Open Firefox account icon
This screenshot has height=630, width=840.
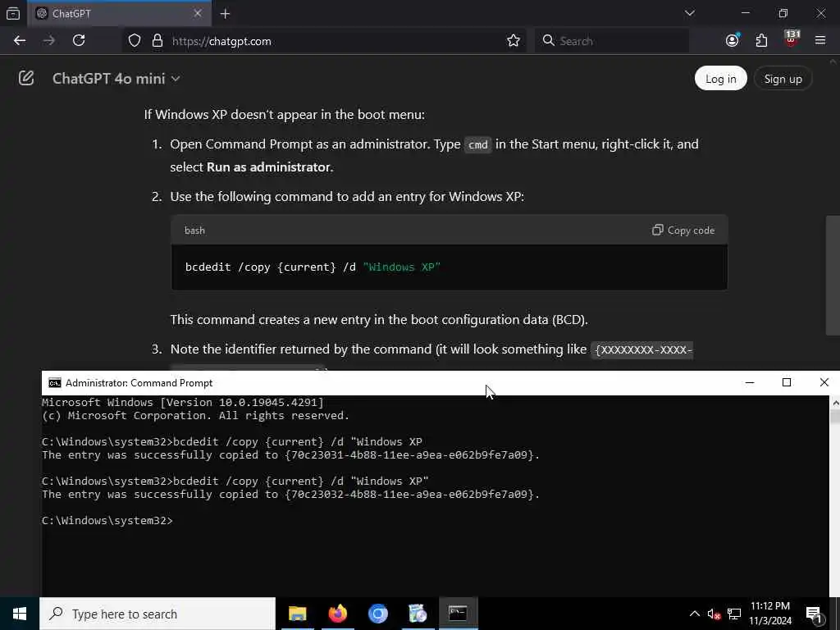click(733, 41)
